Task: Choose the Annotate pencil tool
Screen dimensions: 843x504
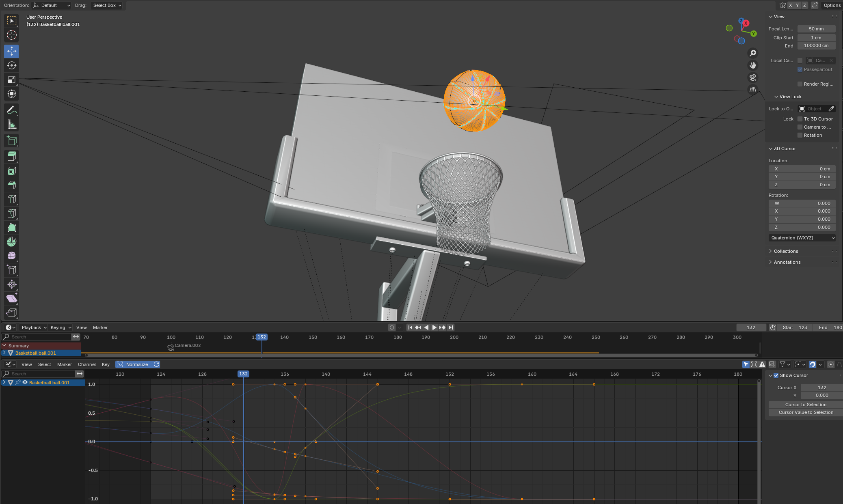Action: pos(11,110)
